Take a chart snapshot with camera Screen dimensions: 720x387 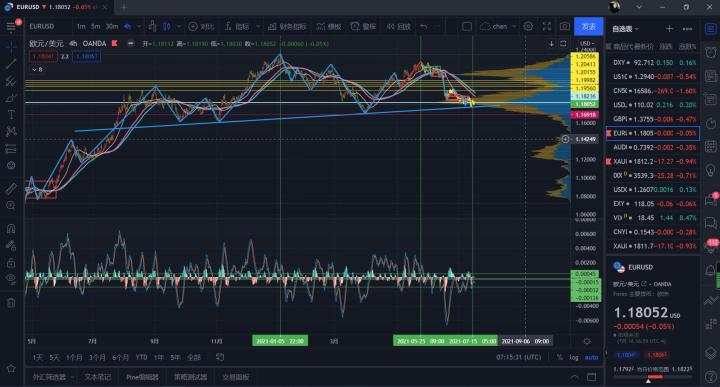pos(565,27)
